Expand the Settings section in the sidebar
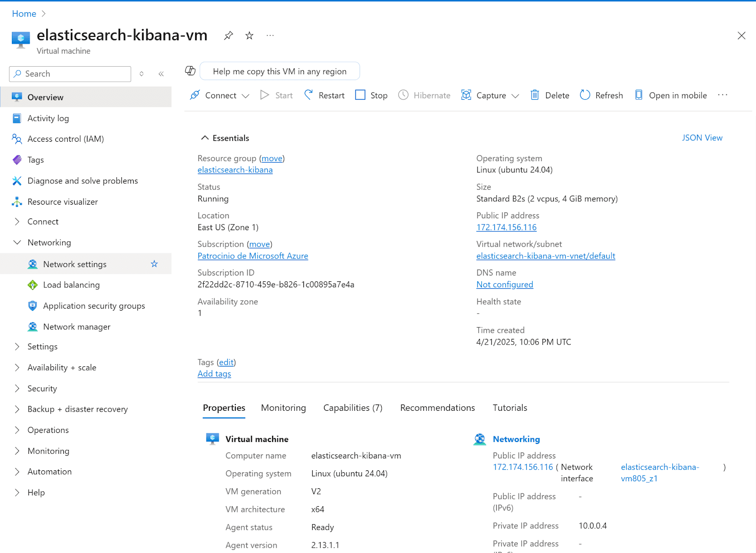The image size is (756, 553). tap(17, 346)
